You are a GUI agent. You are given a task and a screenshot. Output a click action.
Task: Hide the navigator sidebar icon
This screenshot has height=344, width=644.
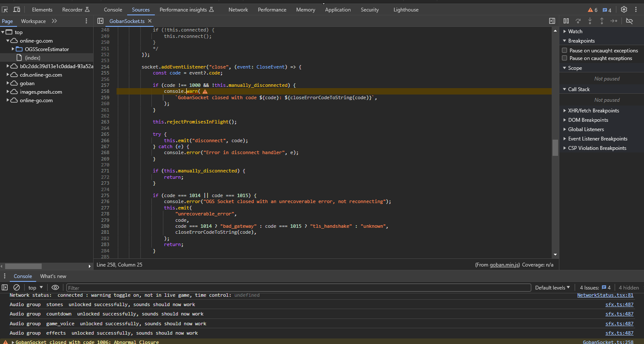[100, 21]
